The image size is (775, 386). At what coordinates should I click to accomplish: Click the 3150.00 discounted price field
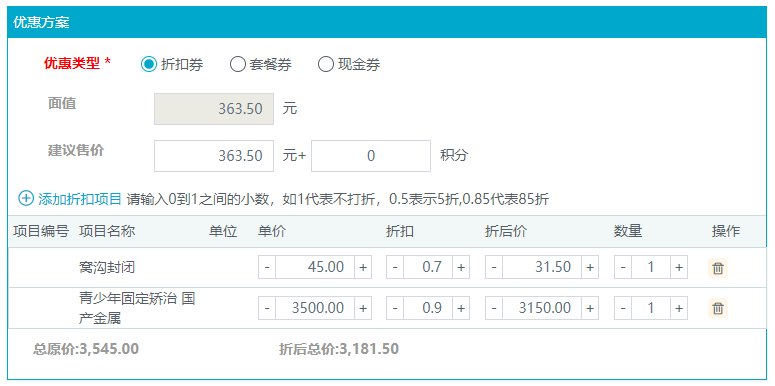(542, 308)
